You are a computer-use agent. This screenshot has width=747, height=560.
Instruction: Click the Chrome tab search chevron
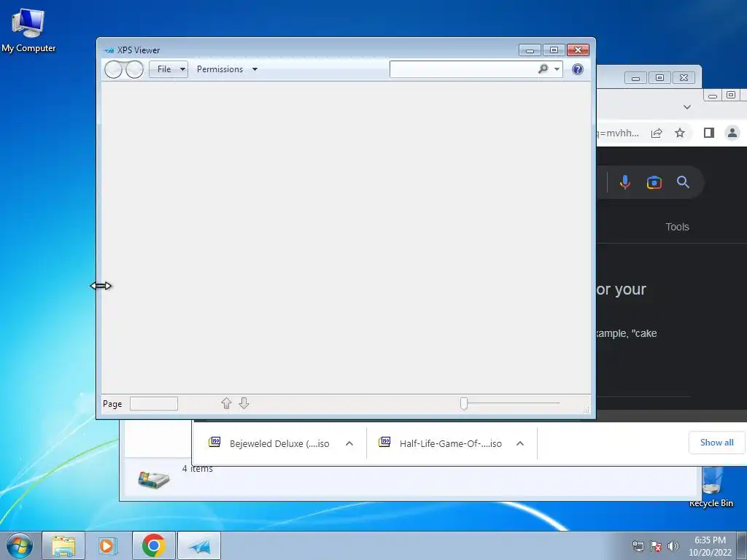(x=687, y=107)
